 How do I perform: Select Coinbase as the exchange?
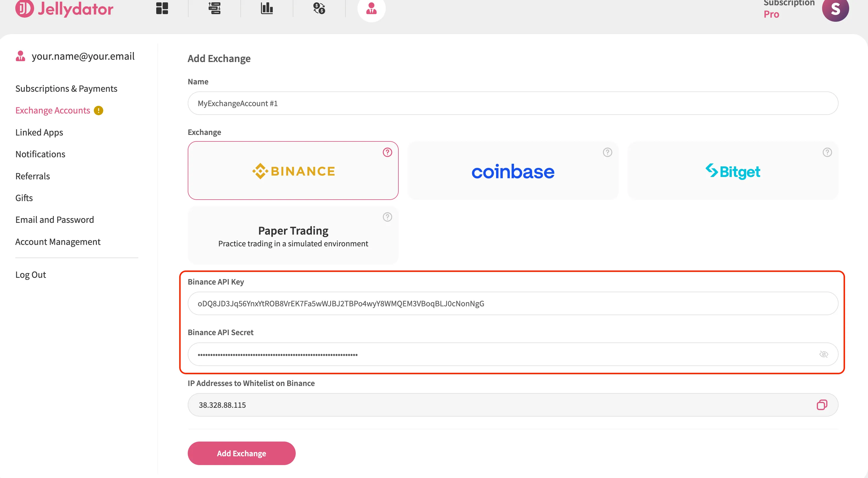(x=513, y=171)
